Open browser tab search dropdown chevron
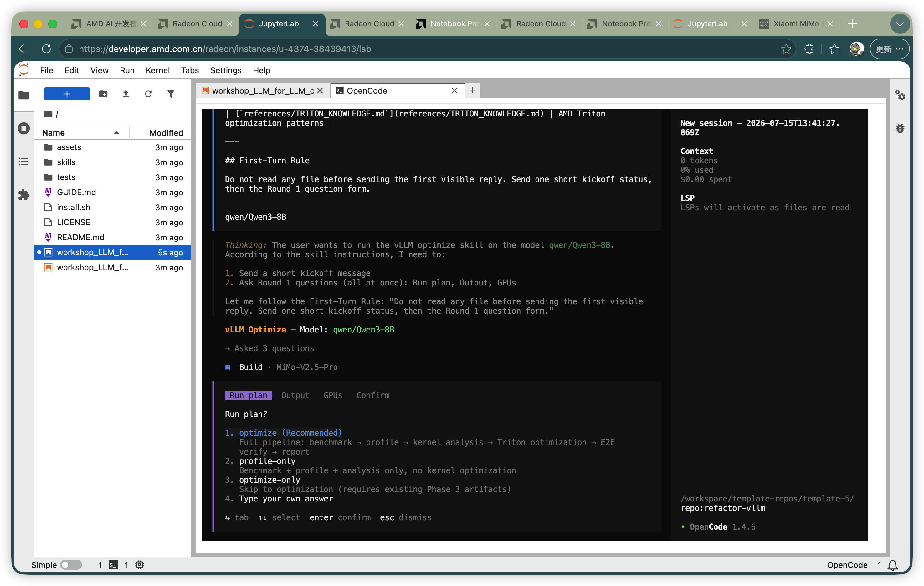The width and height of the screenshot is (924, 586). (900, 24)
